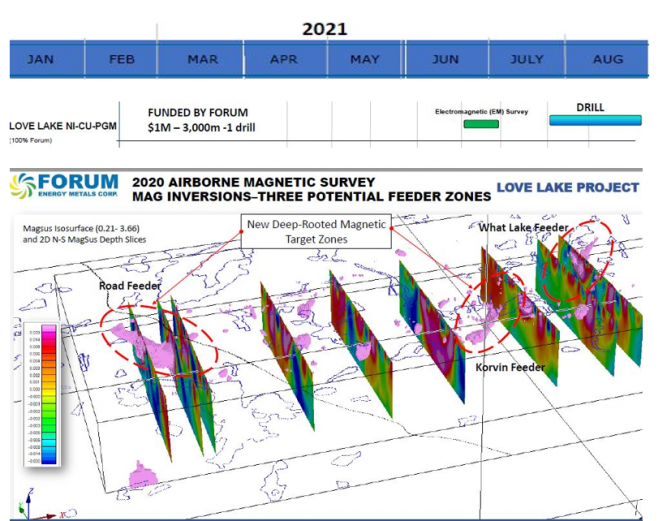Click New Deep-Rooted Magnetic Target Zones box
The width and height of the screenshot is (667, 521).
316,231
